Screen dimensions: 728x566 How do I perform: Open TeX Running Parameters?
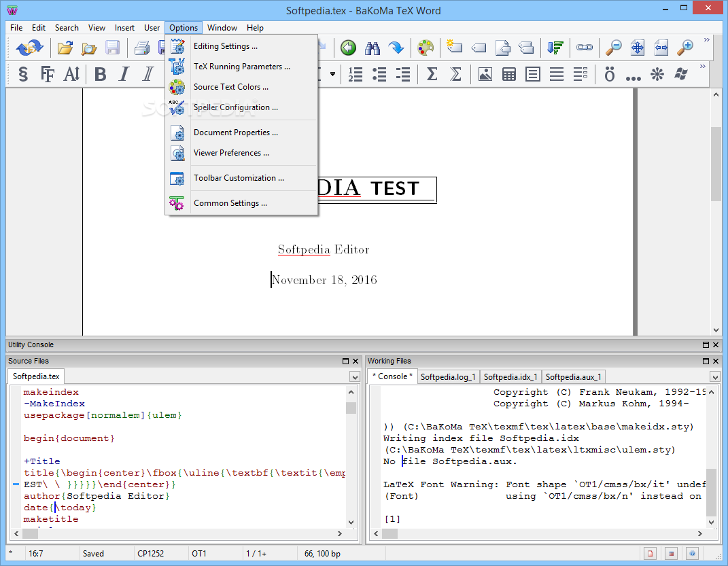[241, 67]
